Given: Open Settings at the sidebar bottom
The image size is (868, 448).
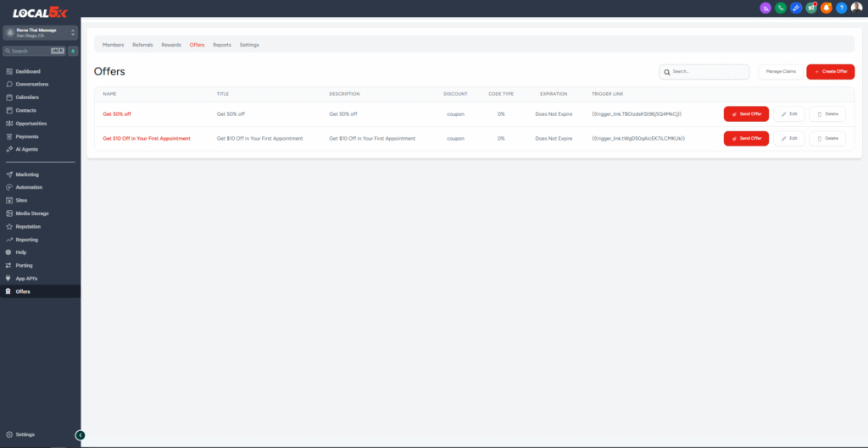Looking at the screenshot, I should pos(25,434).
